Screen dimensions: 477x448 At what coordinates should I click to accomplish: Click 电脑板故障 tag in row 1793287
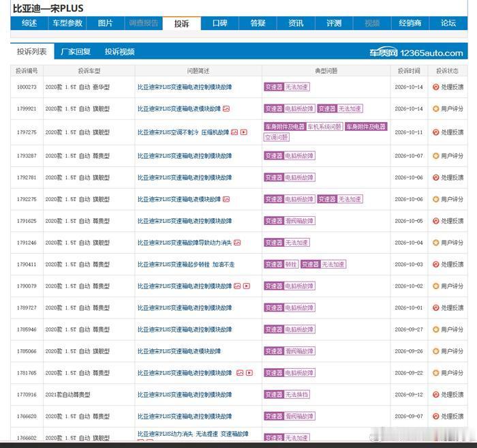[x=299, y=156]
